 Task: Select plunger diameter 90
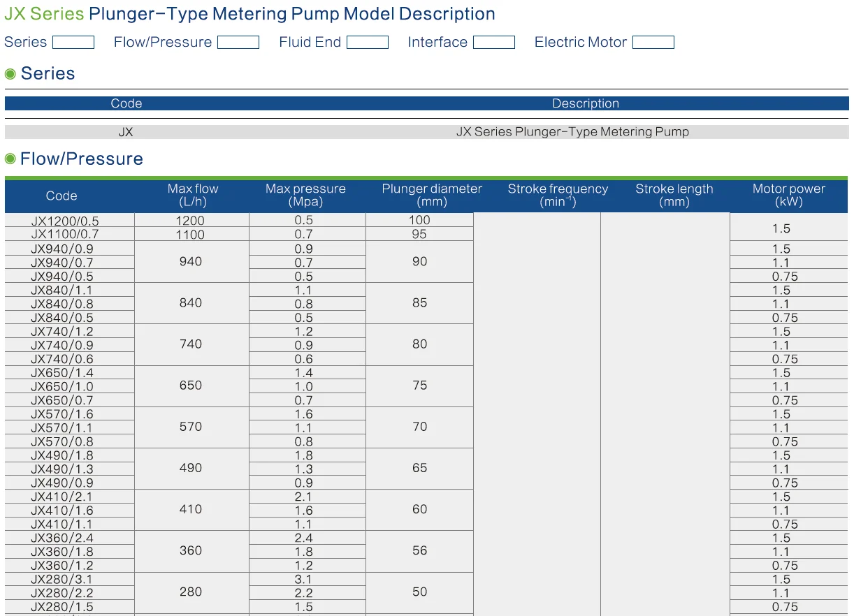click(419, 262)
